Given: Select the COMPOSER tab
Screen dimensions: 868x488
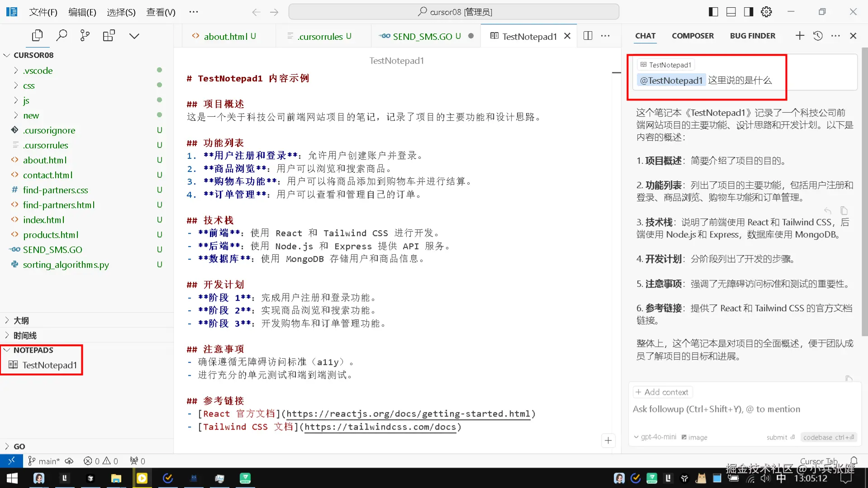Looking at the screenshot, I should tap(693, 36).
